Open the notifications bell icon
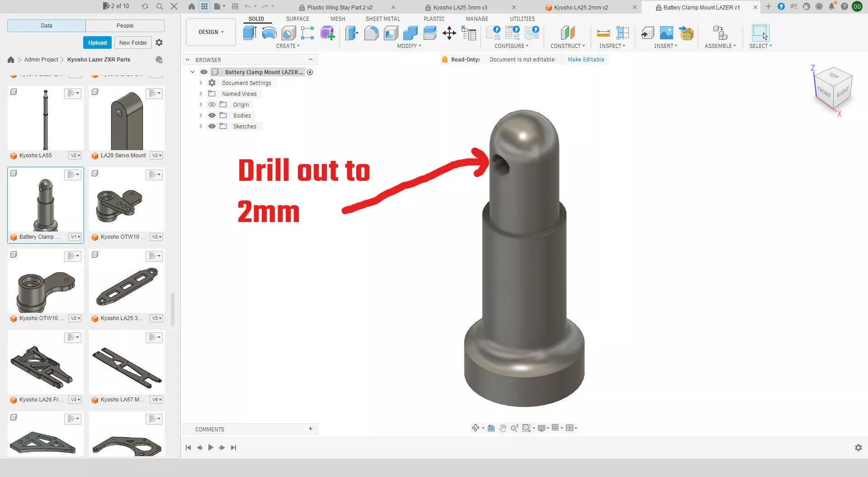 831,6
